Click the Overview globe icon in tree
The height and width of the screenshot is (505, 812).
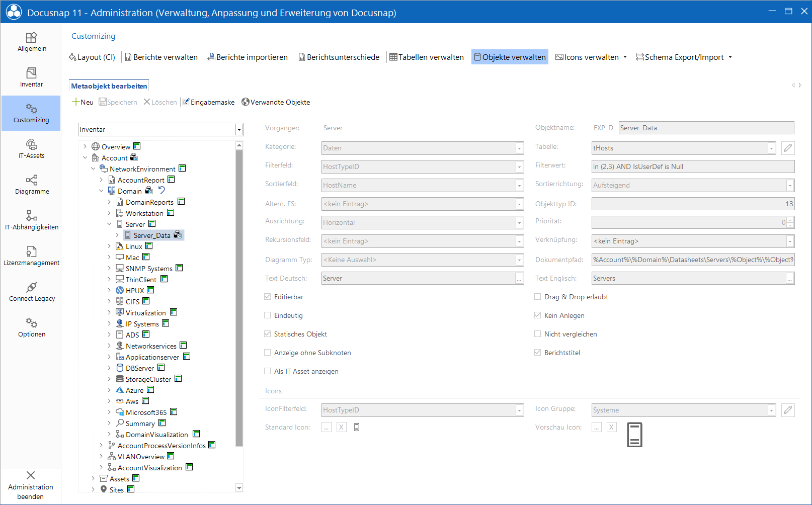pos(96,147)
